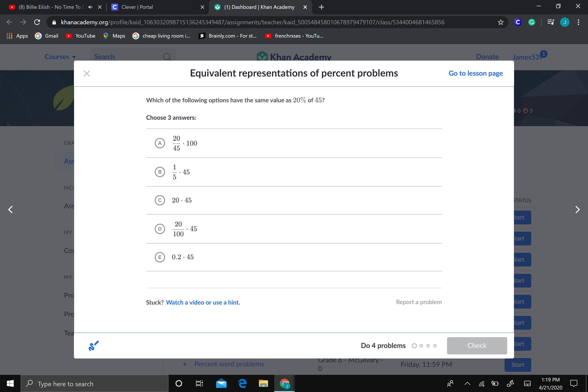Click the Windows taskbar search box

click(x=95, y=384)
